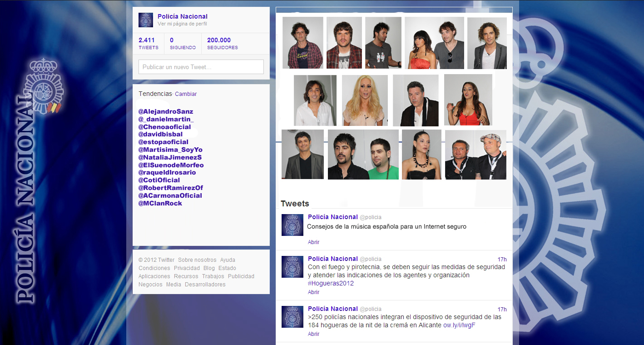This screenshot has width=644, height=345.
Task: Focus the 'Publicar un nuevo Tweet' box
Action: tap(201, 67)
